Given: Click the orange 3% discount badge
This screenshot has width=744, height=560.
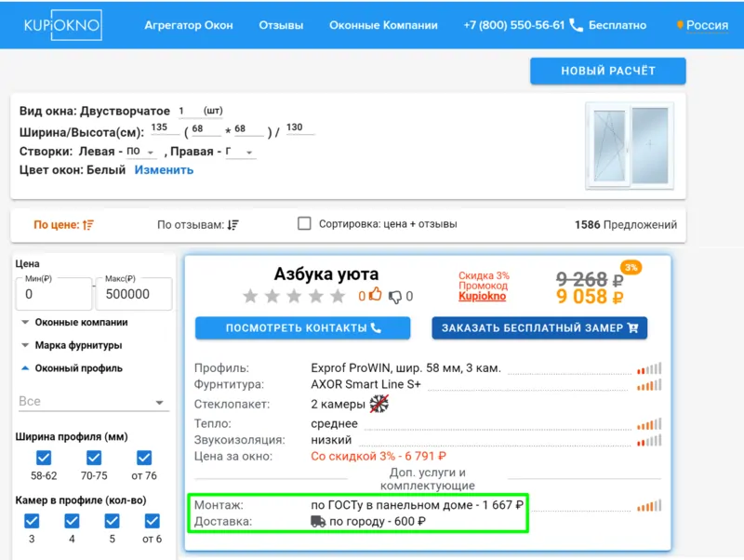Looking at the screenshot, I should click(x=631, y=268).
